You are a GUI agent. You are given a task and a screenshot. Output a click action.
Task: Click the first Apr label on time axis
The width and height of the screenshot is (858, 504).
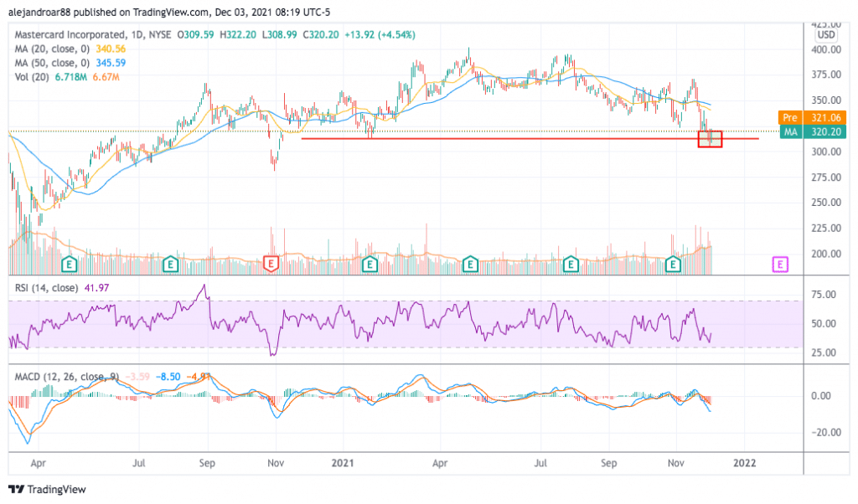pyautogui.click(x=38, y=463)
